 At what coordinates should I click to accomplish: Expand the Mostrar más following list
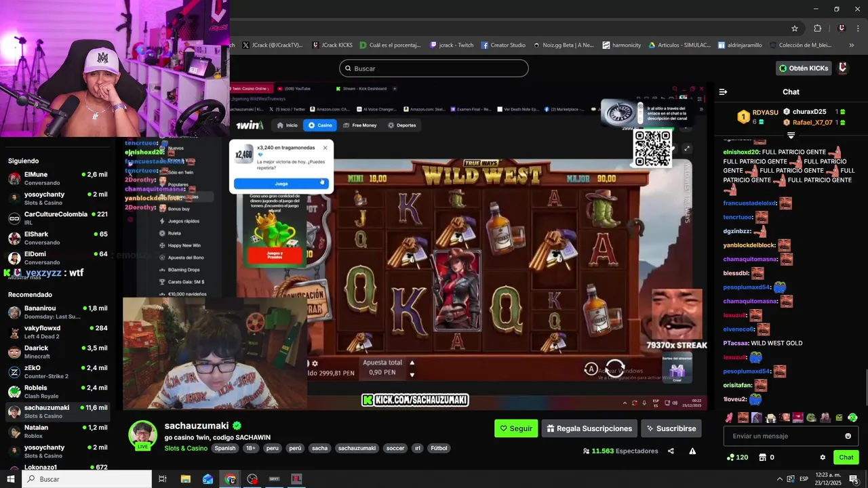tap(24, 277)
